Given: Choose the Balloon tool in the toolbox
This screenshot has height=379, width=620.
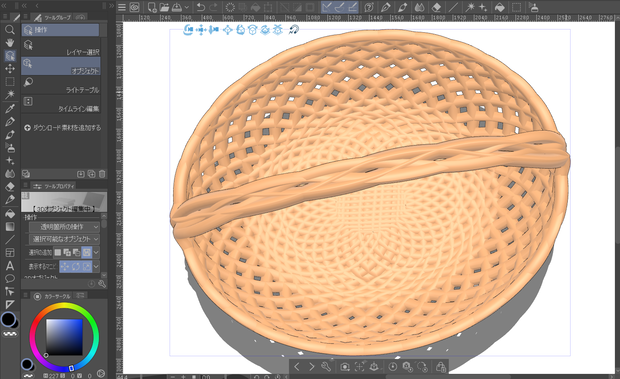Looking at the screenshot, I should coord(9,279).
